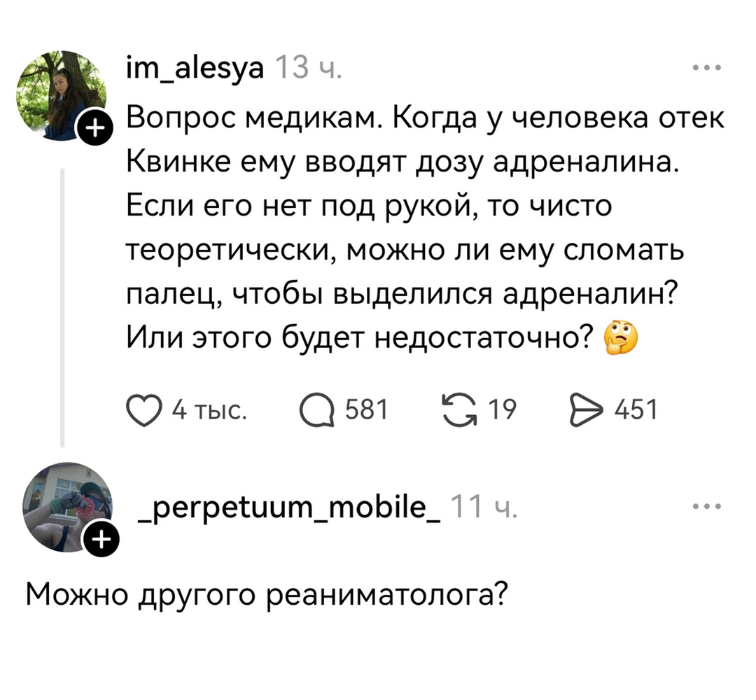Viewport: 756px width, 700px height.
Task: Click the "13 ч." post timestamp
Action: [307, 69]
